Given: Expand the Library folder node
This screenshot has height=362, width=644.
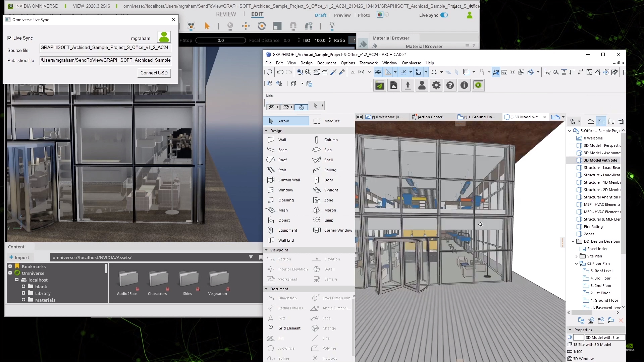Looking at the screenshot, I should 23,293.
